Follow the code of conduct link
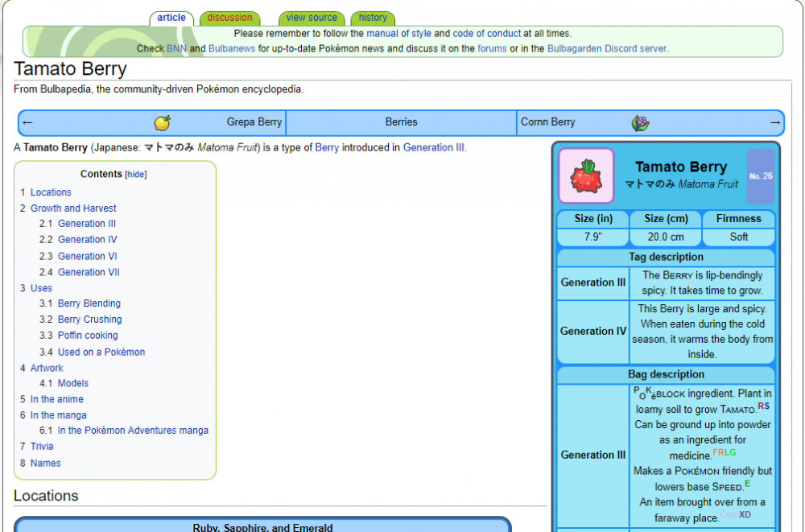805x532 pixels. click(x=486, y=34)
